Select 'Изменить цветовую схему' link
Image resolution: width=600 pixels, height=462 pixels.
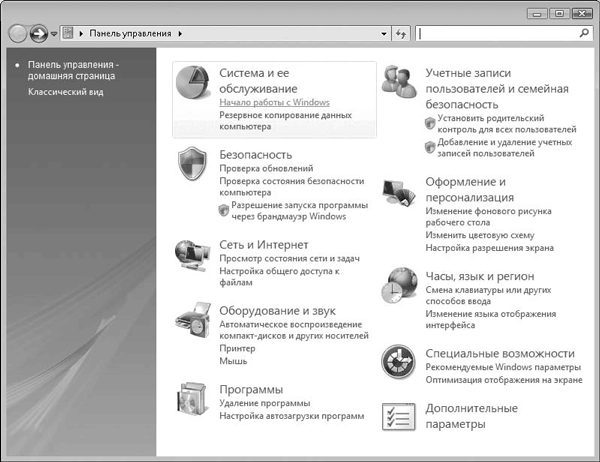click(x=479, y=235)
